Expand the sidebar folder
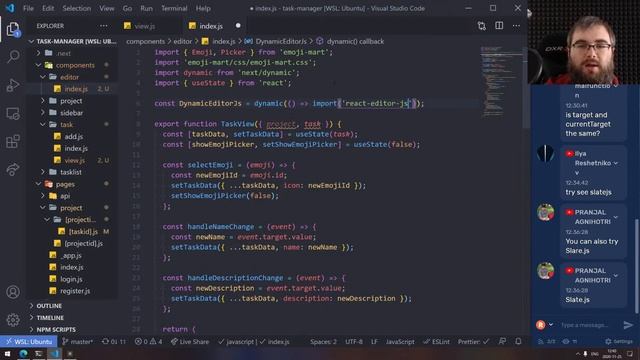Image resolution: width=640 pixels, height=360 pixels. click(x=71, y=113)
